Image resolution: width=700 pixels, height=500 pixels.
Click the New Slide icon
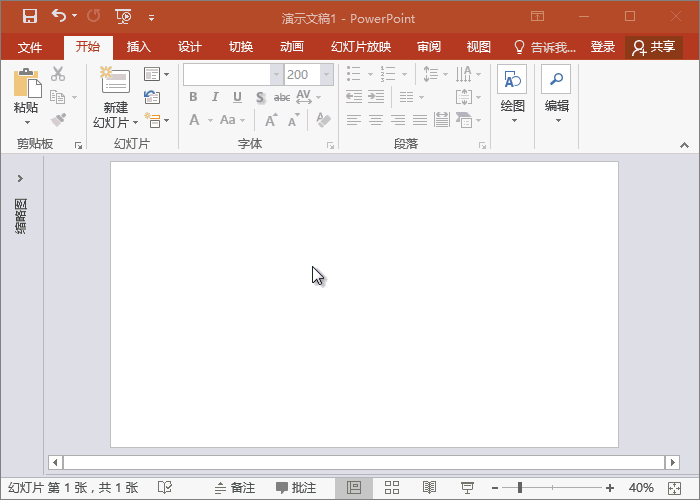click(x=115, y=82)
